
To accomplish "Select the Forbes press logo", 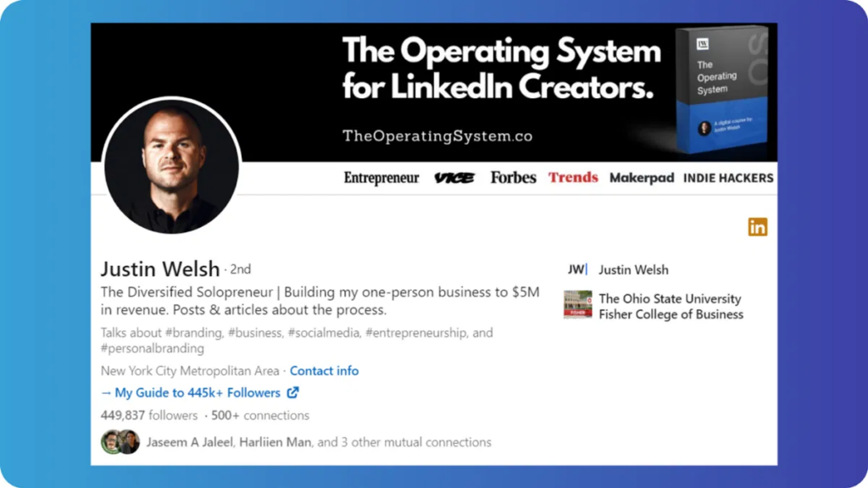I will tap(512, 177).
